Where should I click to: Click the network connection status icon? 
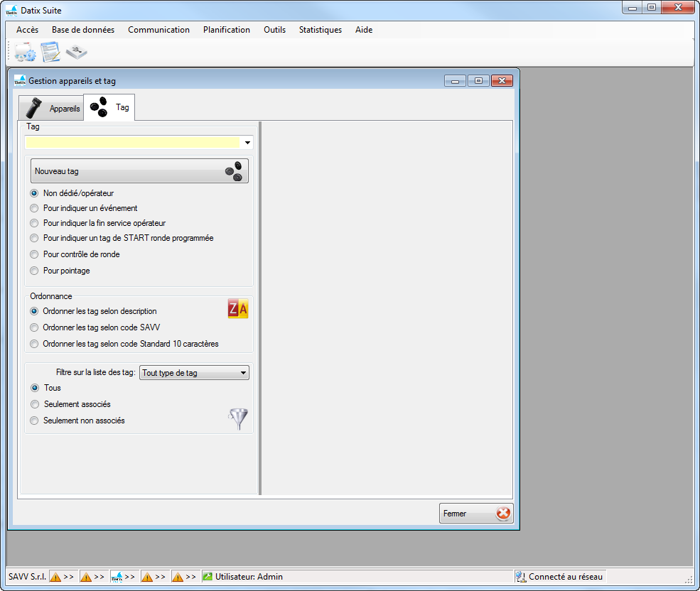[520, 577]
